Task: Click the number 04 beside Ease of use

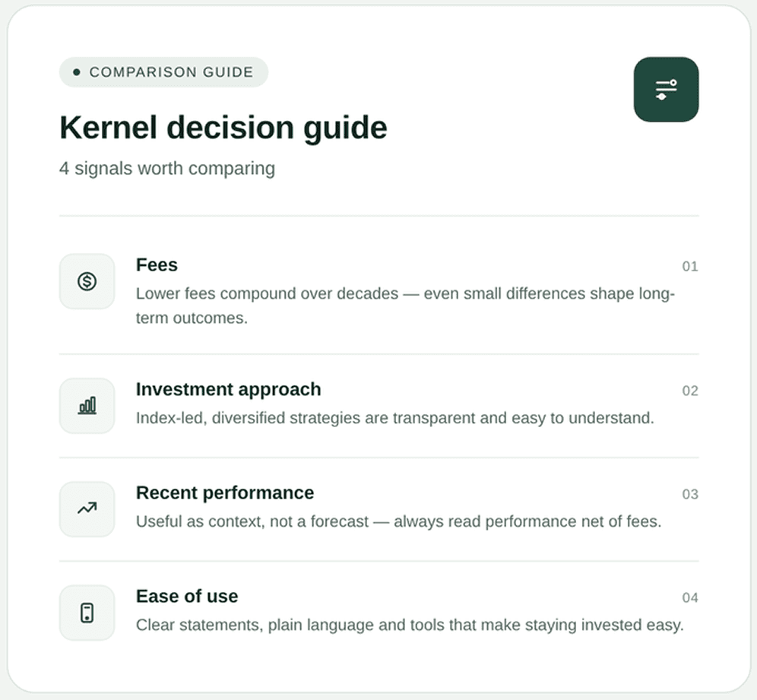Action: (689, 597)
